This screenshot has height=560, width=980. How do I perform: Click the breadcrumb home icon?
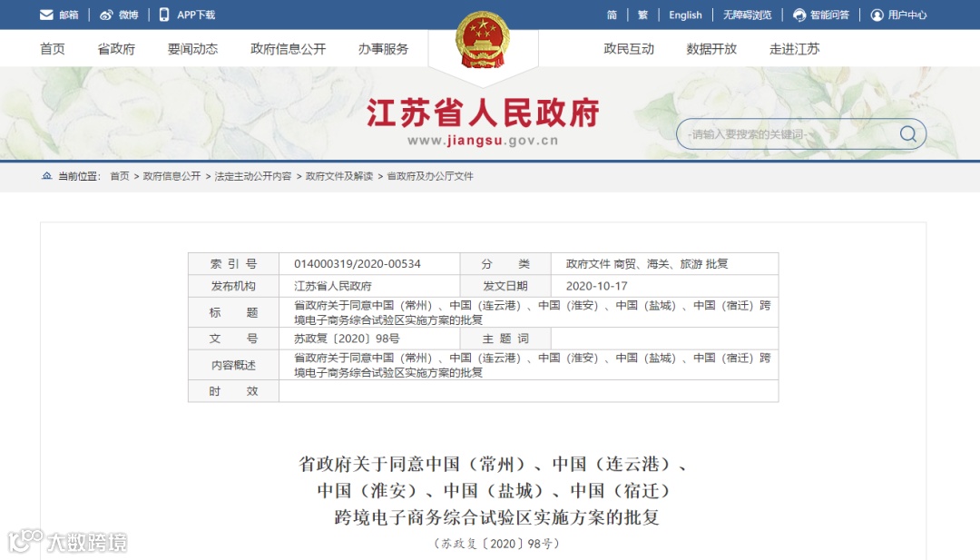coord(47,176)
